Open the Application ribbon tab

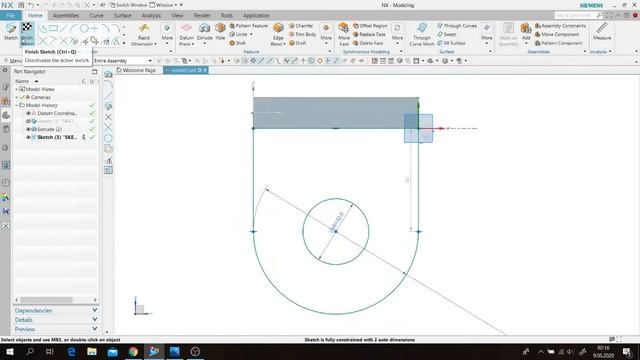256,16
